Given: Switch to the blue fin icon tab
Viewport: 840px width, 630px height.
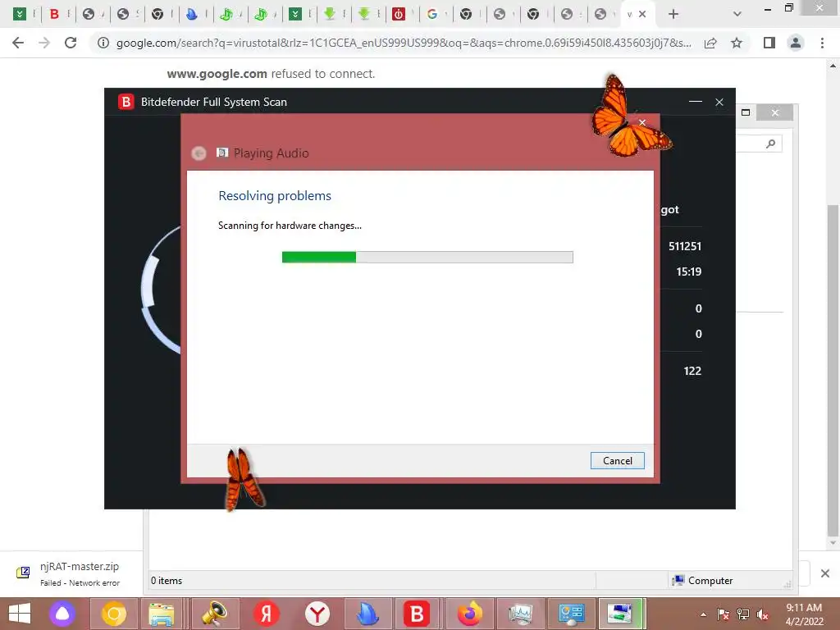Looking at the screenshot, I should point(191,15).
